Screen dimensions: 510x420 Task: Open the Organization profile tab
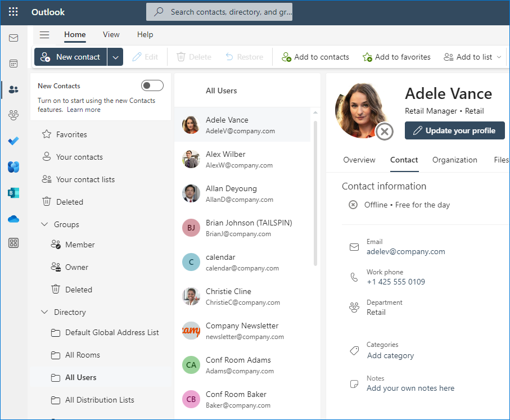coord(455,160)
